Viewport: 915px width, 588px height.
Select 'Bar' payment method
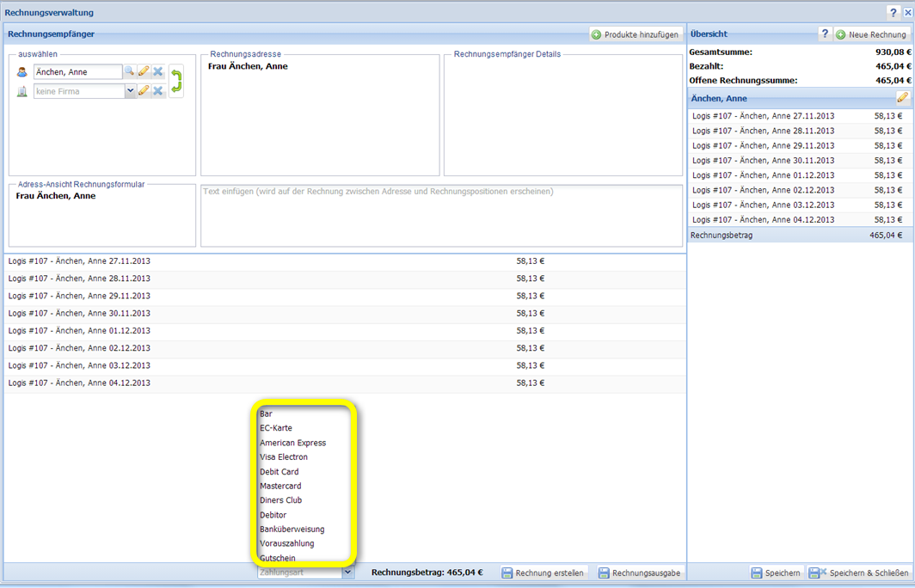pyautogui.click(x=267, y=414)
